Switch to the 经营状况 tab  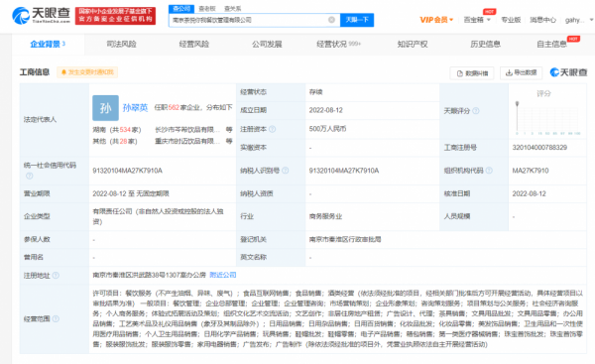(338, 44)
